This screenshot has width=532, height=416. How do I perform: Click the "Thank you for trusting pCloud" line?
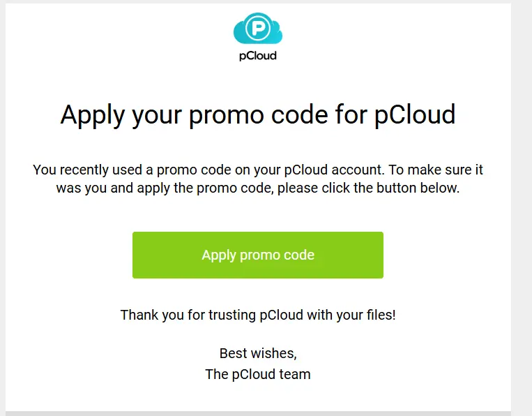pyautogui.click(x=212, y=315)
